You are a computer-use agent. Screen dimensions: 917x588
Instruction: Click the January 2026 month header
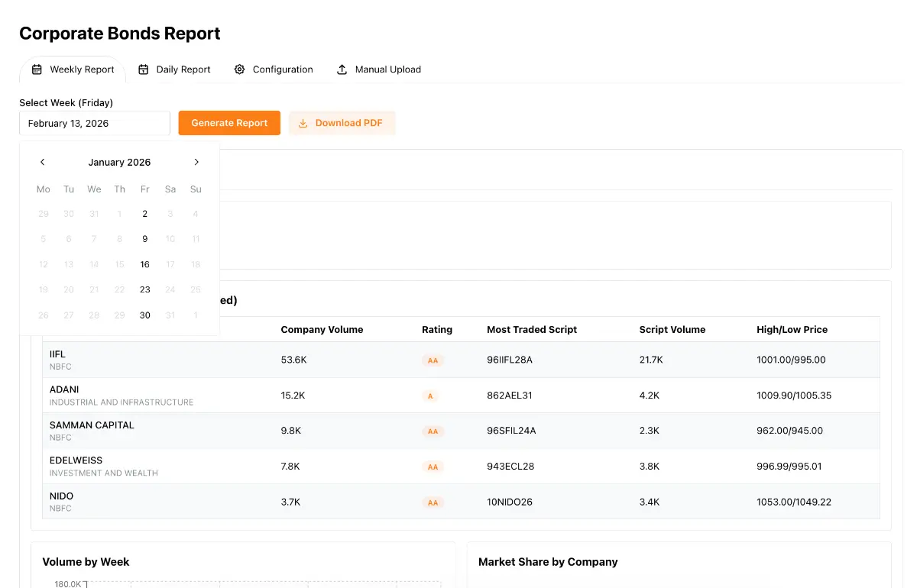pos(119,162)
